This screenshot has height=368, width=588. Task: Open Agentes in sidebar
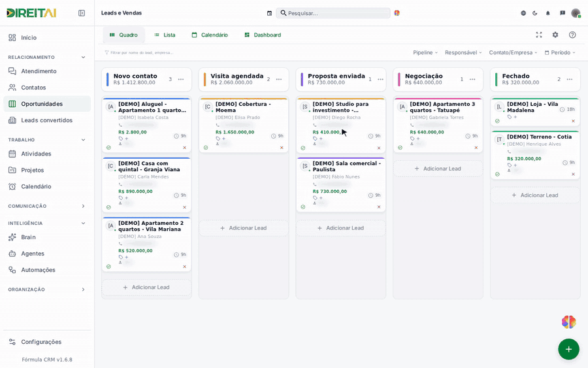(47, 254)
